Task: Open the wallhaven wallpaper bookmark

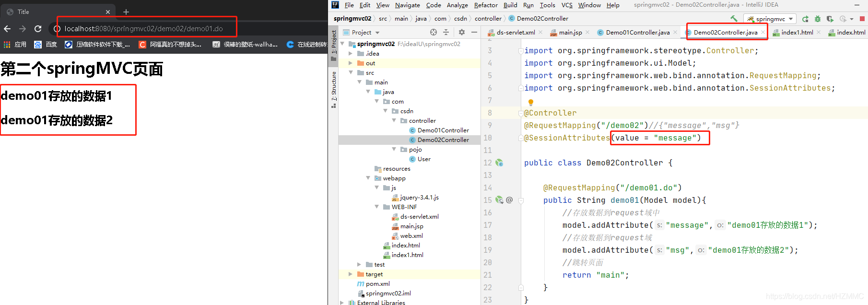Action: (x=245, y=45)
